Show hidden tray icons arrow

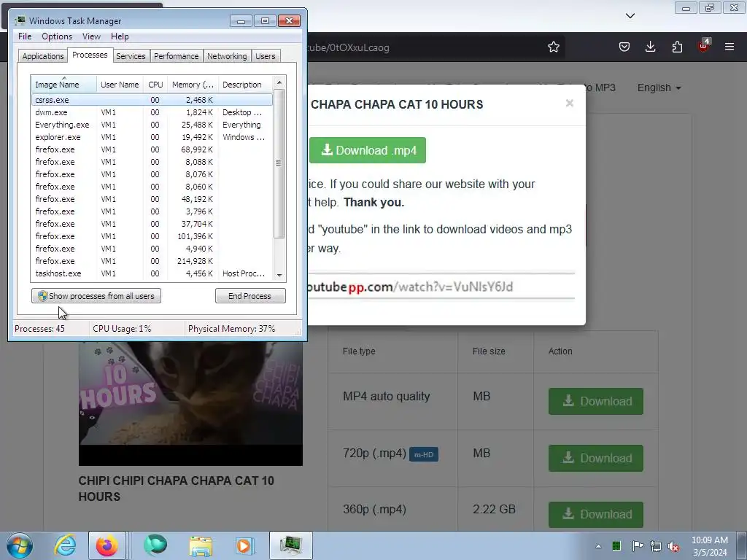598,546
